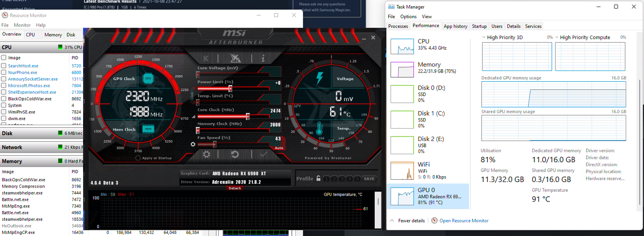Open Afterburner settings gear icon

click(206, 154)
